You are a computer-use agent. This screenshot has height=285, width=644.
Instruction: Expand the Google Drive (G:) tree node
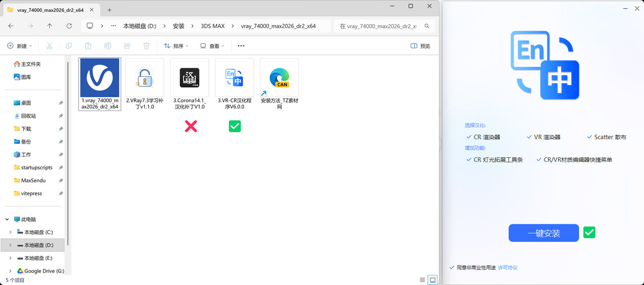coord(11,271)
